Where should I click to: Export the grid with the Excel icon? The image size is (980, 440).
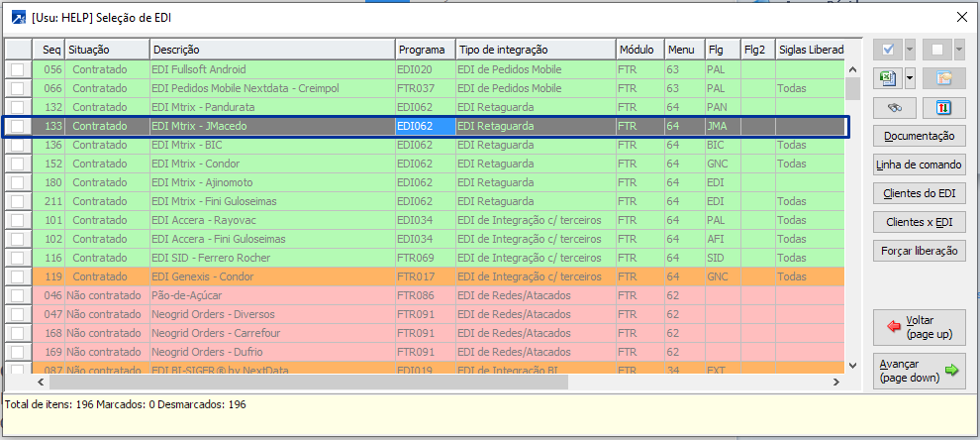click(x=888, y=78)
